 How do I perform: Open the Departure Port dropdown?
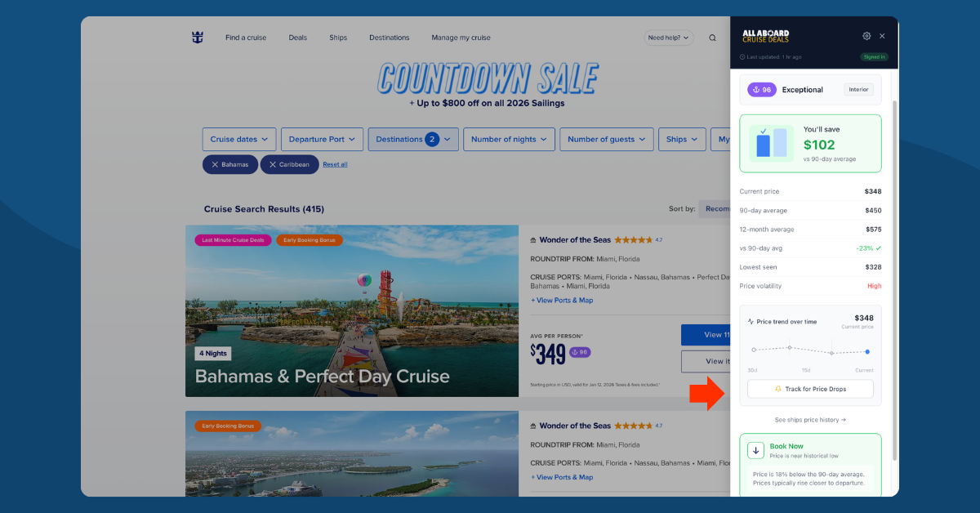point(322,140)
